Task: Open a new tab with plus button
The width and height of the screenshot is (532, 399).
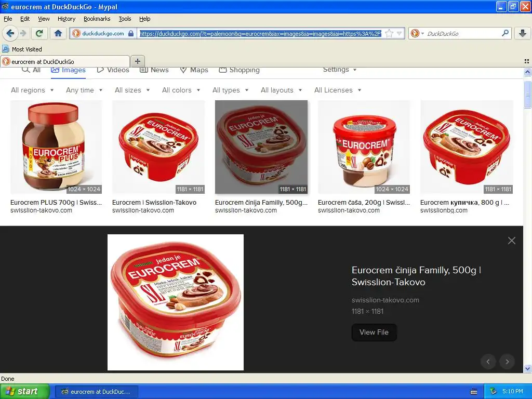Action: click(x=137, y=61)
